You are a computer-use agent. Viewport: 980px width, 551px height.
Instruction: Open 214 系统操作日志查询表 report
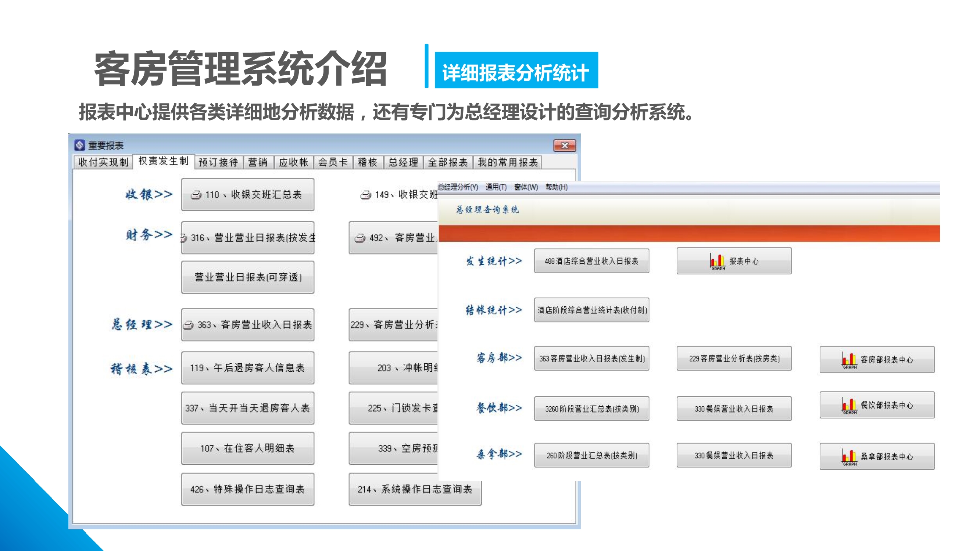click(415, 489)
